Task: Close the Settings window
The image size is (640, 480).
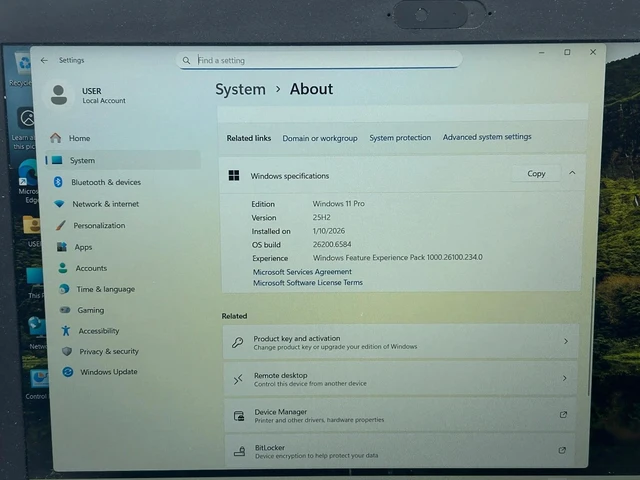Action: coord(593,52)
